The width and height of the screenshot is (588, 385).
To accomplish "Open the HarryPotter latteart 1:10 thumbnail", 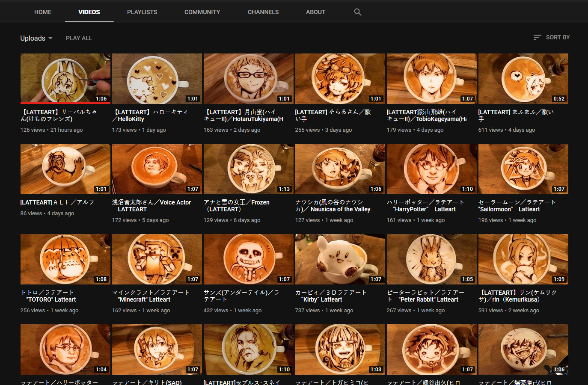I will [431, 169].
